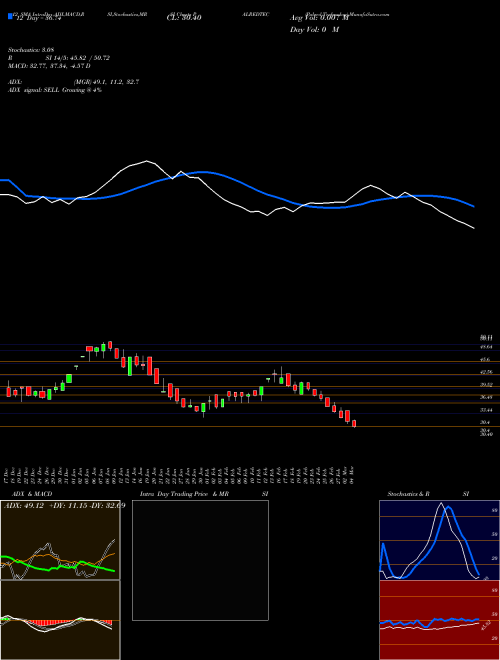Click the '30.4' price axis label

485,422
